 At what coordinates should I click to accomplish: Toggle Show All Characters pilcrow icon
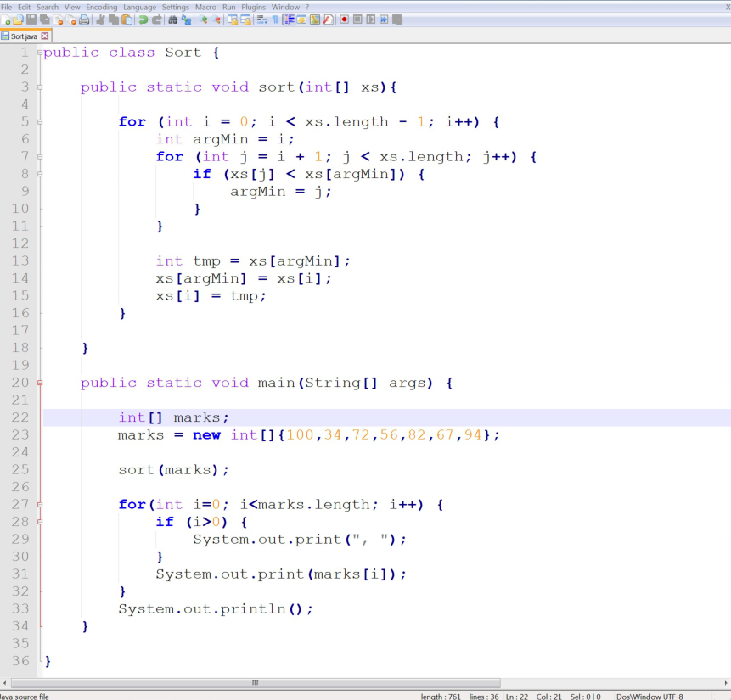pyautogui.click(x=275, y=20)
